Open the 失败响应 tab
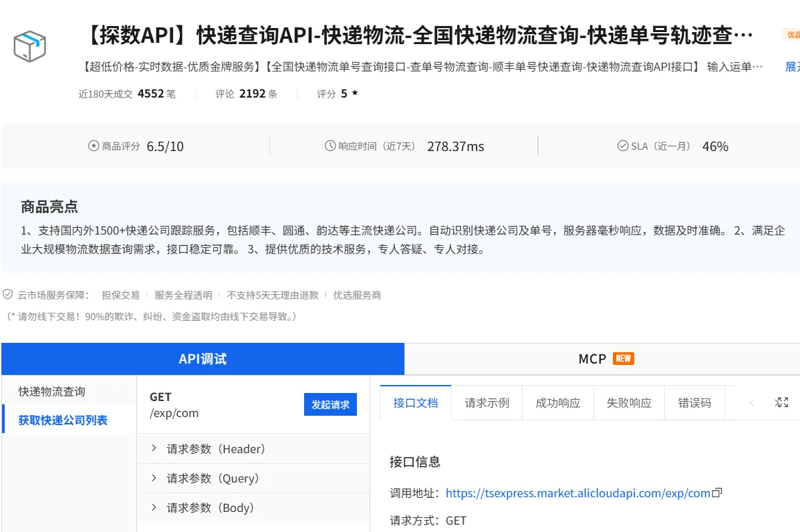 click(629, 403)
